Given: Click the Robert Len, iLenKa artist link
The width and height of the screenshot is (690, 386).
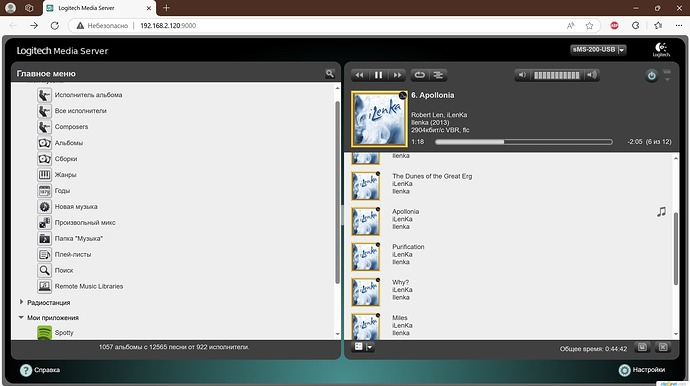Looking at the screenshot, I should 439,114.
